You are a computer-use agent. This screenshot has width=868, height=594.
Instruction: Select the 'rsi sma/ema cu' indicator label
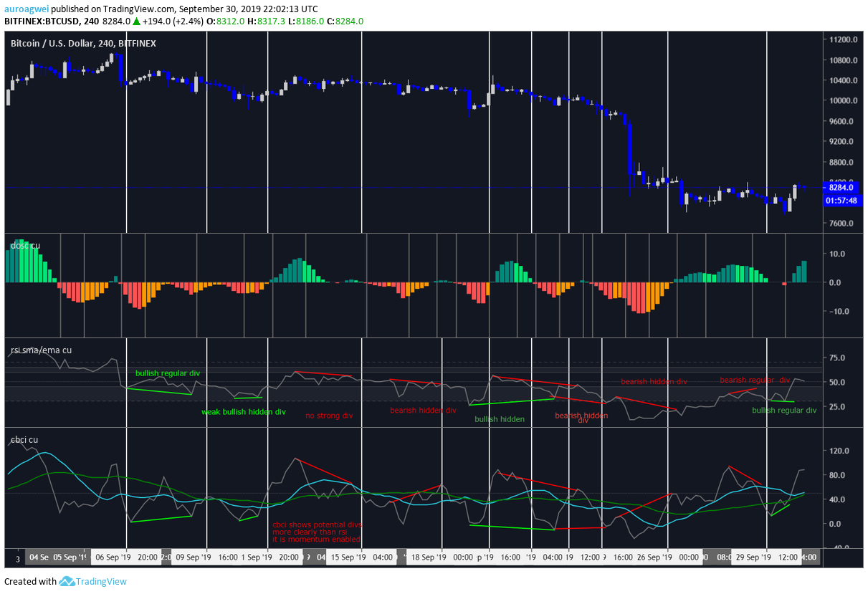coord(41,350)
